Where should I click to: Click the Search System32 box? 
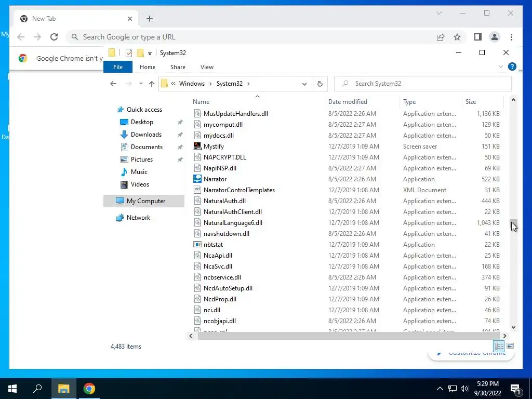pyautogui.click(x=423, y=84)
